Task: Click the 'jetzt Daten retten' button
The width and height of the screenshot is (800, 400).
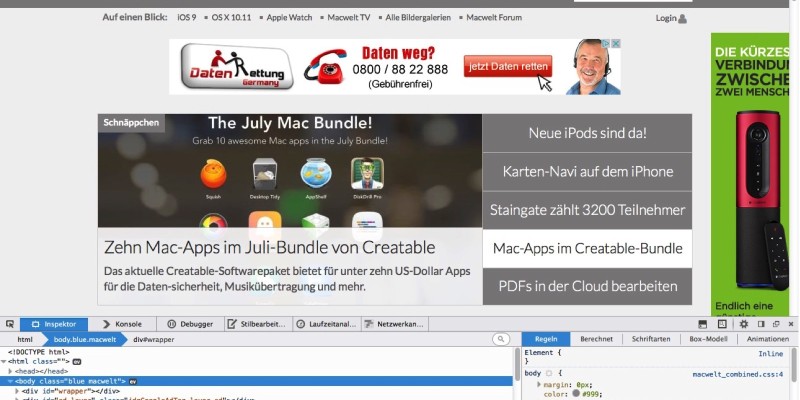Action: 507,66
